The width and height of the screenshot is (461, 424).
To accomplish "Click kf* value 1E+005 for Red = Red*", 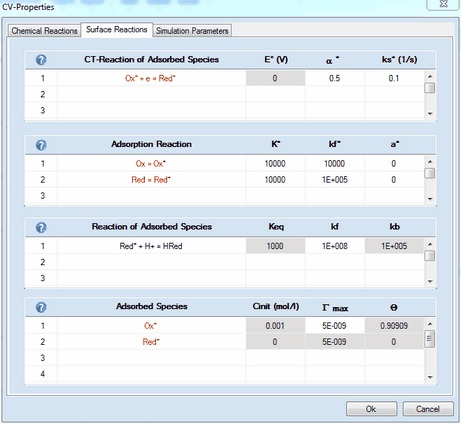I will click(x=335, y=180).
